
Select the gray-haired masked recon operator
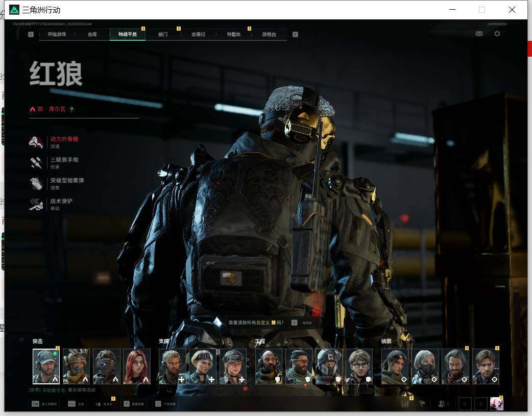[x=425, y=366]
